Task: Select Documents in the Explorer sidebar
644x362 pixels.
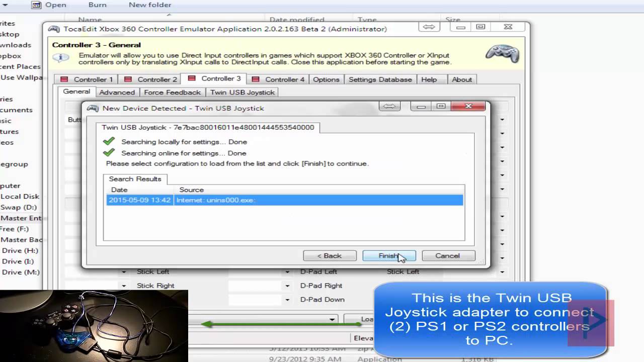Action: (x=16, y=110)
